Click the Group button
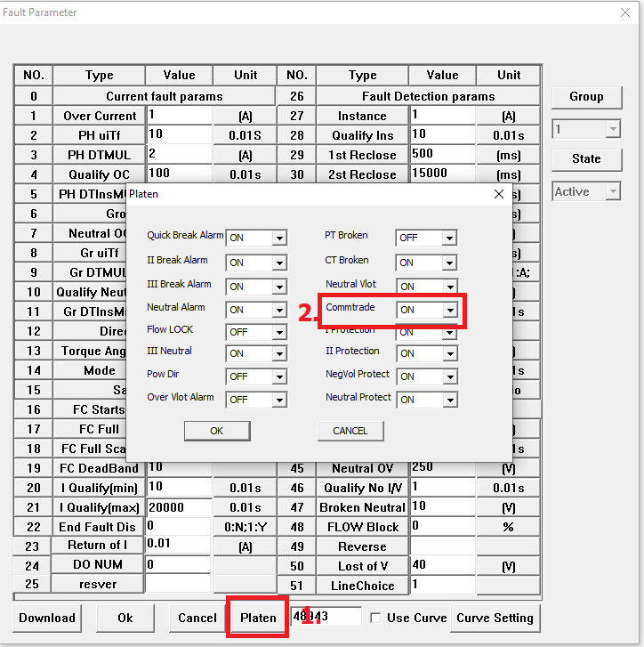Image resolution: width=644 pixels, height=647 pixels. [x=585, y=96]
